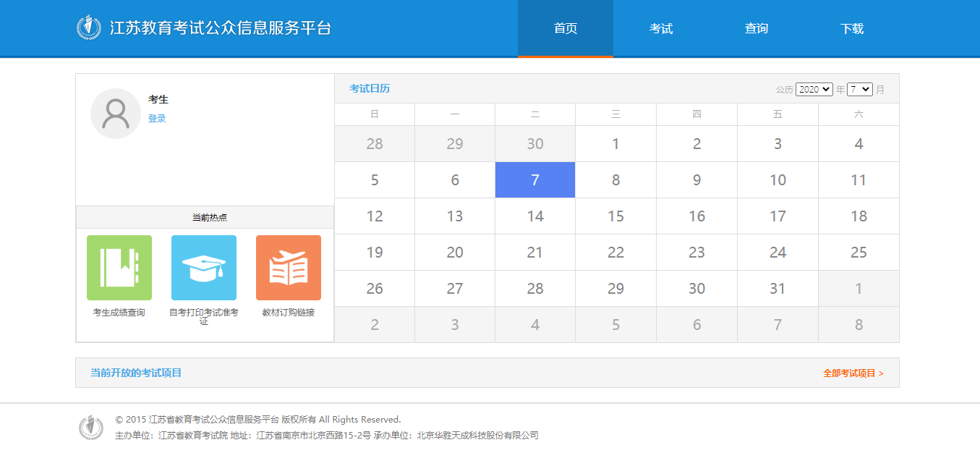980x453 pixels.
Task: Click the 教材订购链接 text label
Action: [x=288, y=313]
